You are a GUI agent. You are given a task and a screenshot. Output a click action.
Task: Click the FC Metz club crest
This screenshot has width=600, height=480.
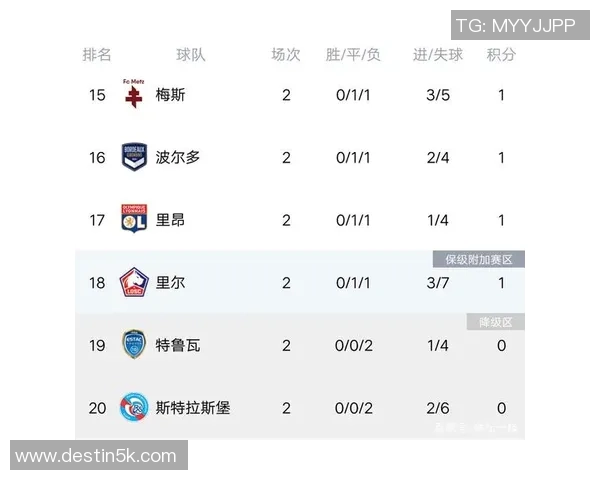pyautogui.click(x=133, y=95)
